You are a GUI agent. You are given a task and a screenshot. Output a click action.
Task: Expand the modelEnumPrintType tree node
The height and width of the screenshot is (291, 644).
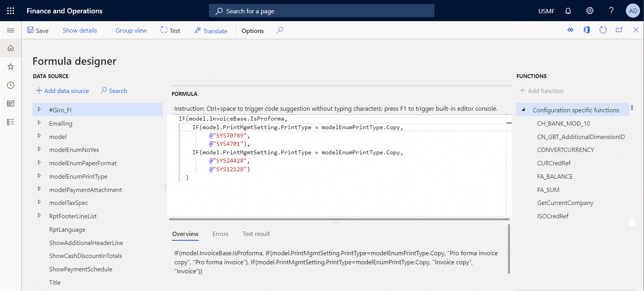tap(39, 176)
